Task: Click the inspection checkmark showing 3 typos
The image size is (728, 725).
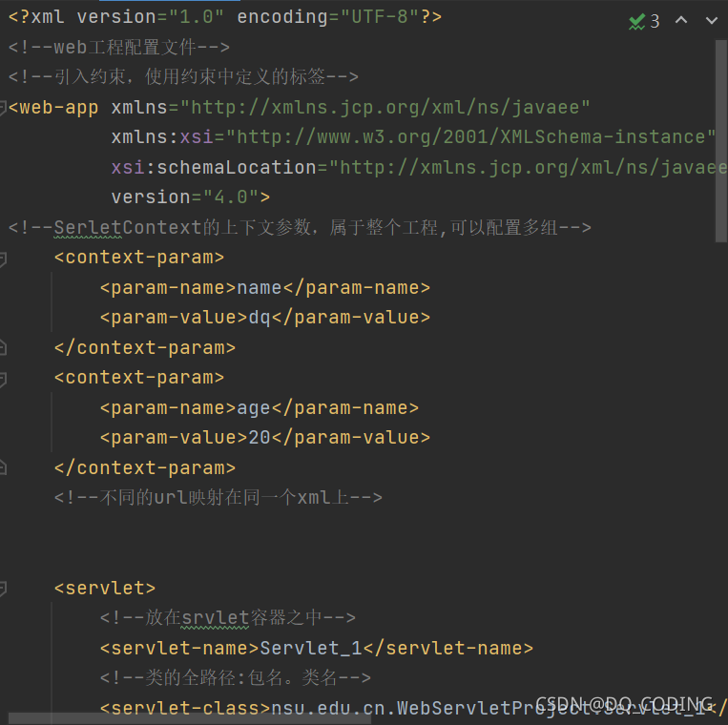Action: point(643,21)
